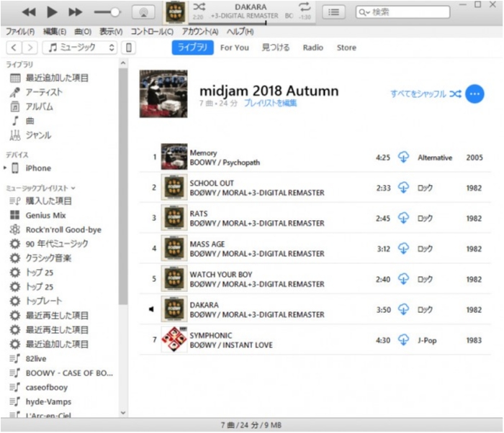The width and height of the screenshot is (504, 433).
Task: Open the AirPlay output button
Action: coord(143,12)
